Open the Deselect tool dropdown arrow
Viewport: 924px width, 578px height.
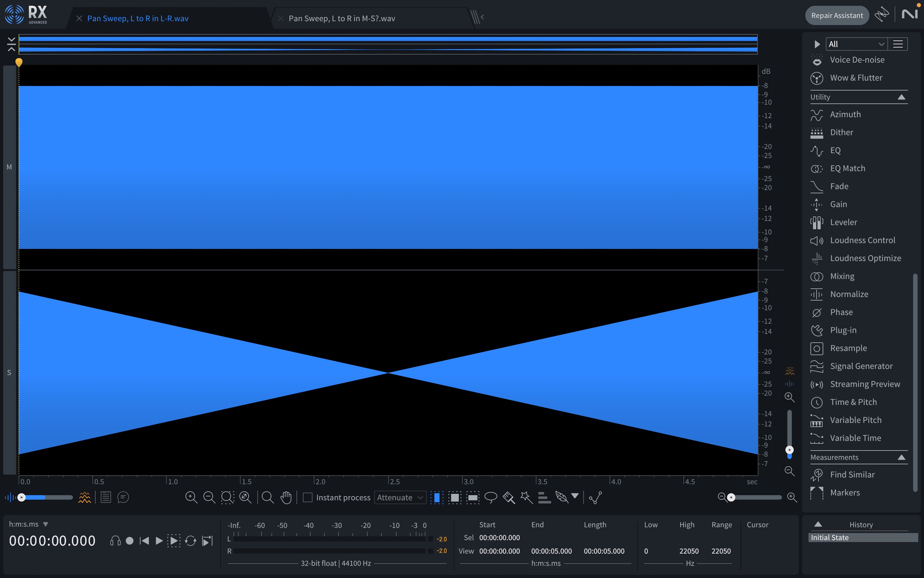575,496
